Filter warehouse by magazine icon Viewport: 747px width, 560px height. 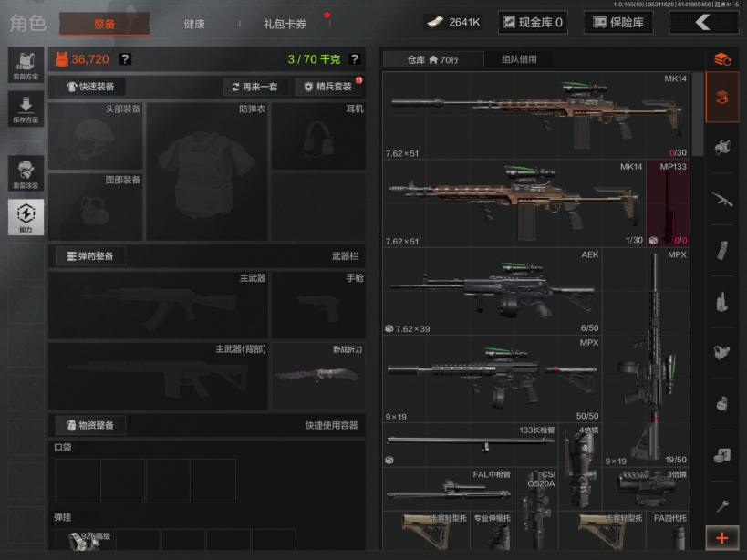coord(722,251)
